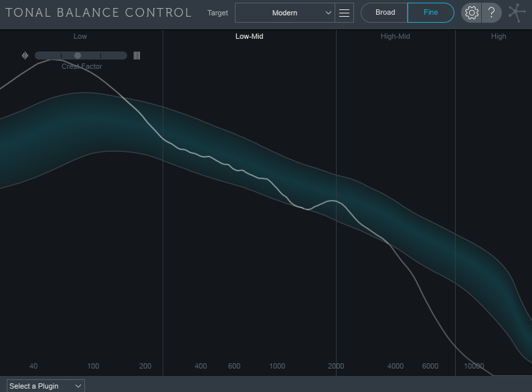Click the 40 Hz axis label

(33, 366)
